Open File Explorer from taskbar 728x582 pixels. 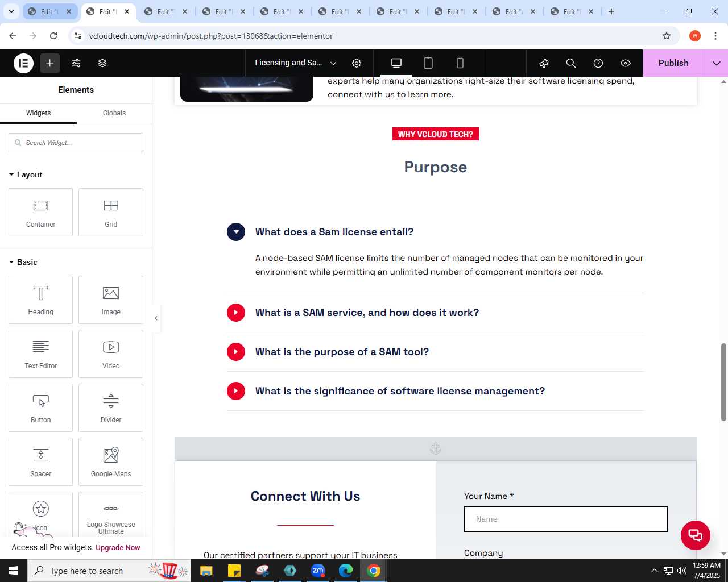click(x=206, y=571)
